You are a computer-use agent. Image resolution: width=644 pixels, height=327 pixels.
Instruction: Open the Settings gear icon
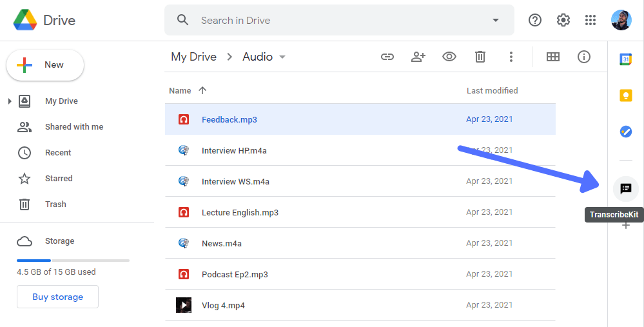(563, 20)
